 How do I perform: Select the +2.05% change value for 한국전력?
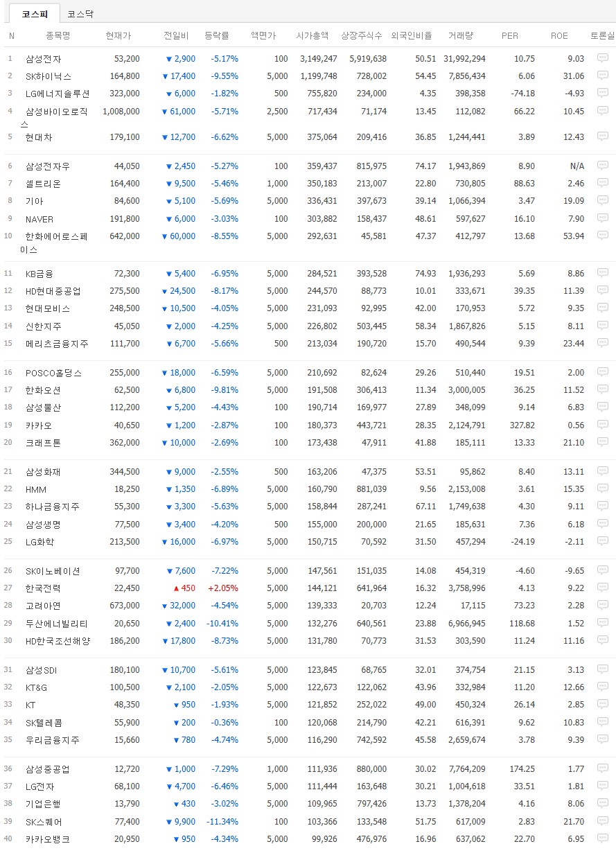pos(223,588)
